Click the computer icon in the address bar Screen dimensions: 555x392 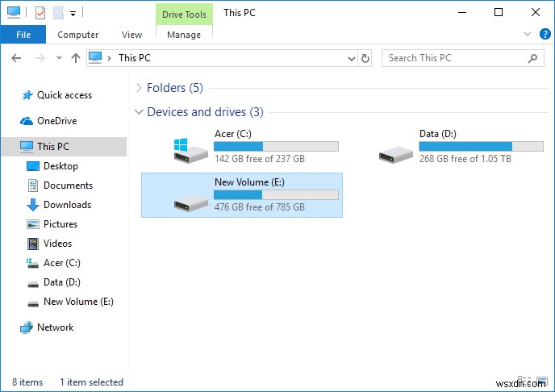coord(95,57)
